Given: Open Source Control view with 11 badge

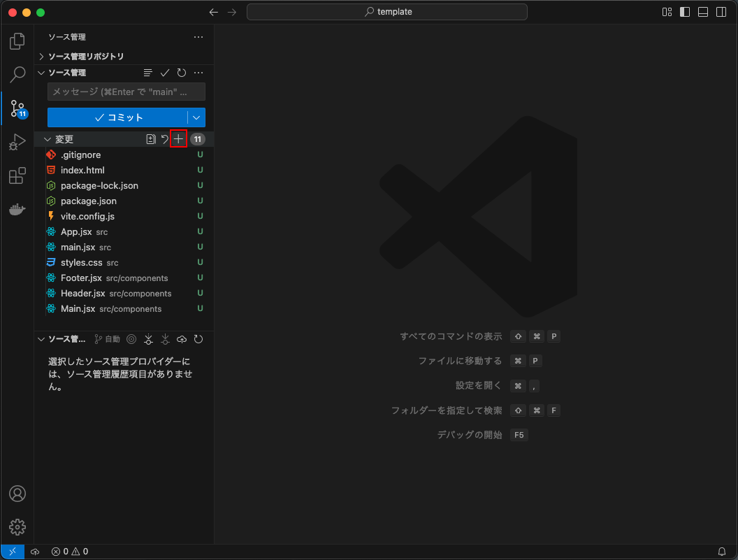Looking at the screenshot, I should 18,109.
